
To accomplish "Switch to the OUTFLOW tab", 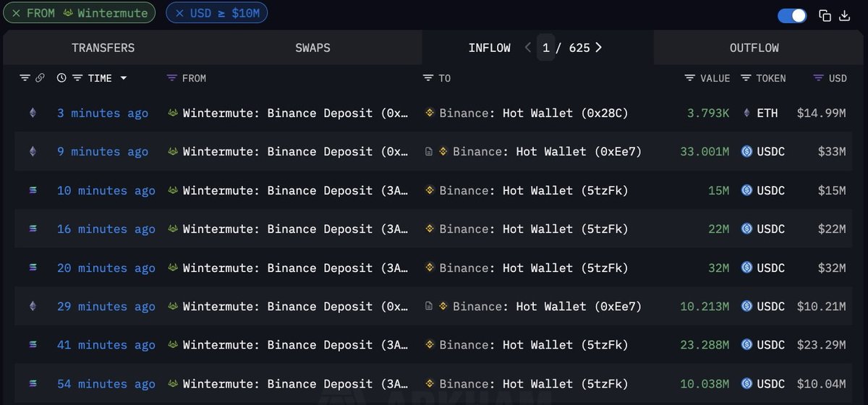I will tap(754, 48).
